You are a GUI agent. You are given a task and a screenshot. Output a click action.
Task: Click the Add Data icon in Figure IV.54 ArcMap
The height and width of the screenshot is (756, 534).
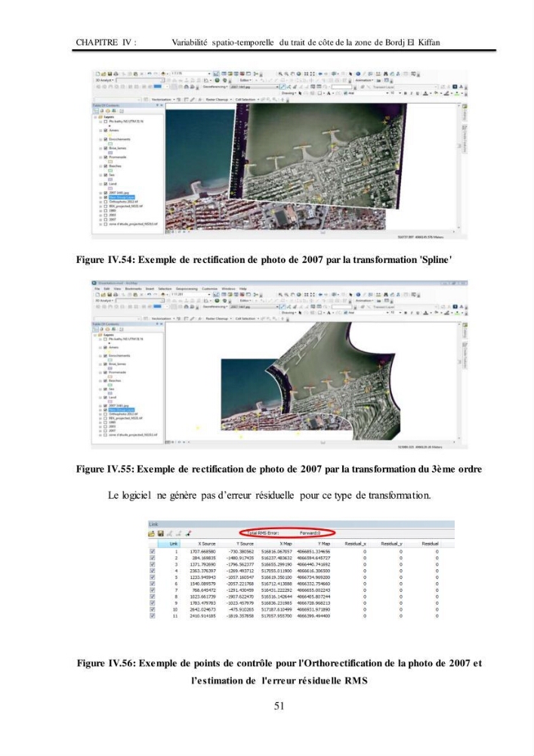(162, 74)
